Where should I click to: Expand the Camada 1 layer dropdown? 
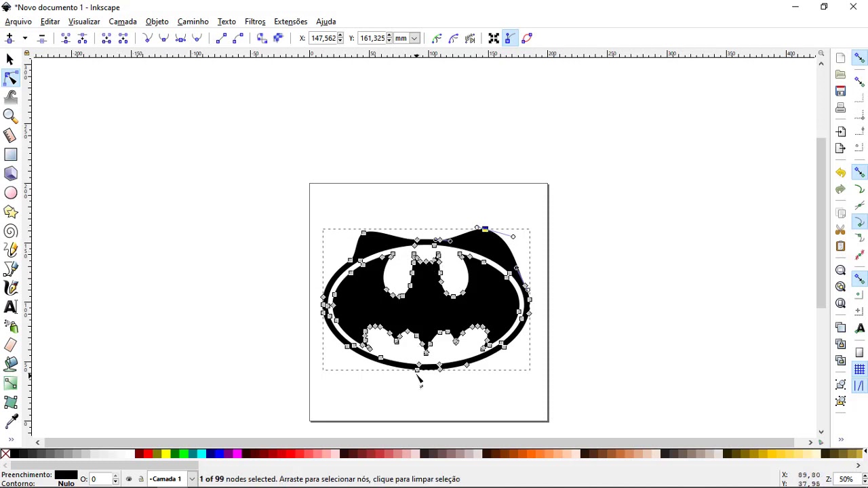coord(193,479)
